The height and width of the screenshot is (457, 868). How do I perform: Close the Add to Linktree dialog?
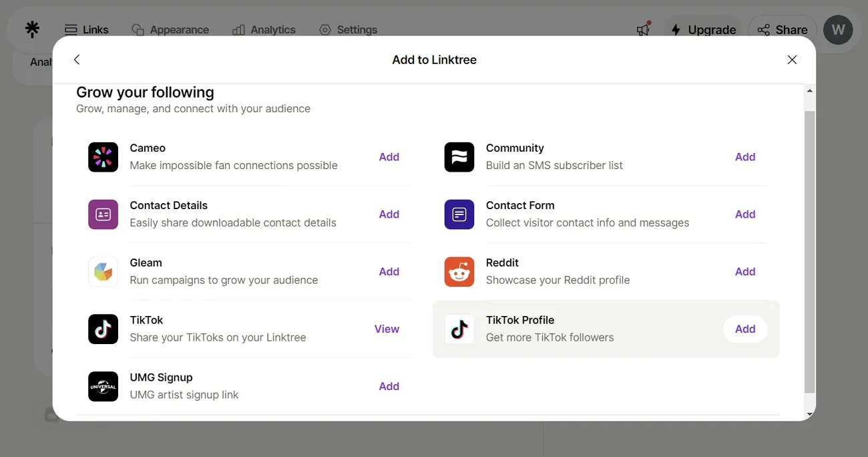792,59
